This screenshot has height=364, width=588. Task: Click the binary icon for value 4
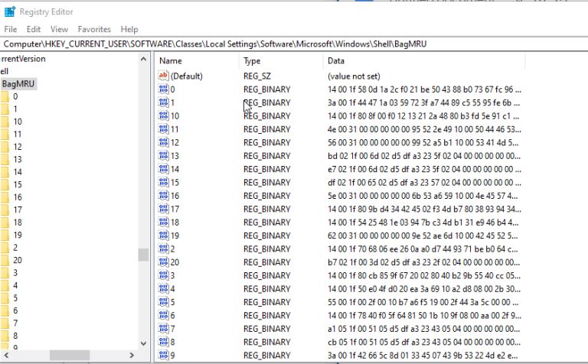pyautogui.click(x=164, y=288)
